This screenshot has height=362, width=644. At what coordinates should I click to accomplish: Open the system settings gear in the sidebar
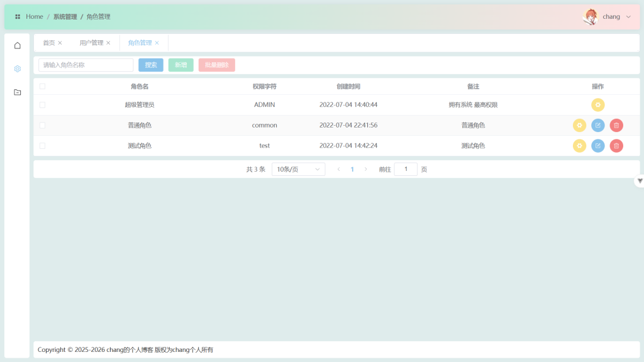coord(18,69)
